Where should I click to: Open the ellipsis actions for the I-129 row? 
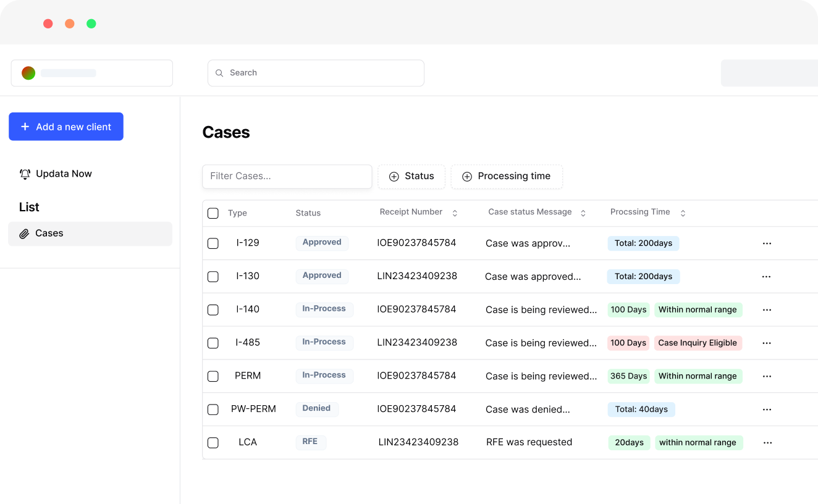[767, 243]
